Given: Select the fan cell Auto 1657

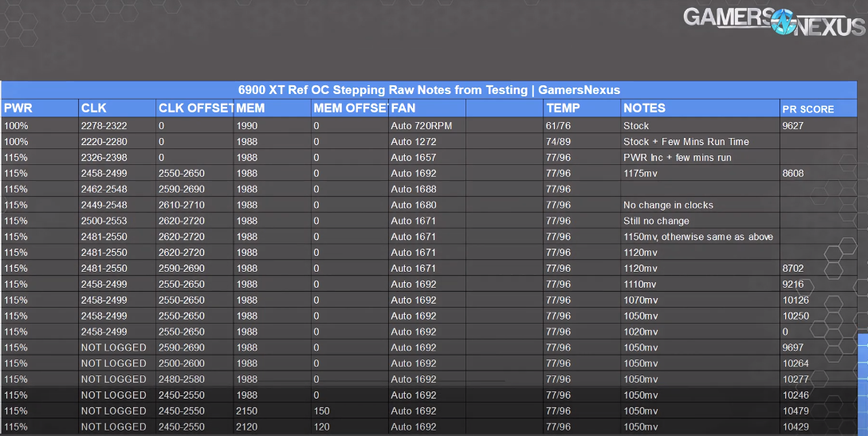Looking at the screenshot, I should coord(414,158).
